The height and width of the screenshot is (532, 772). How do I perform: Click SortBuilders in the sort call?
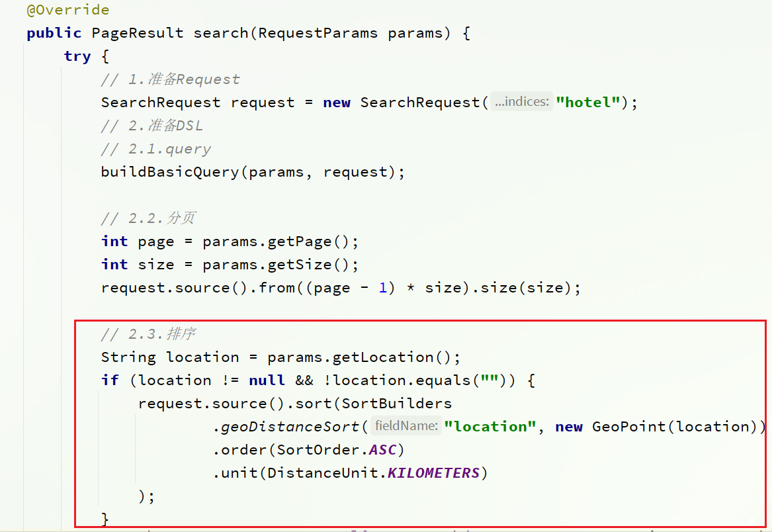click(397, 404)
